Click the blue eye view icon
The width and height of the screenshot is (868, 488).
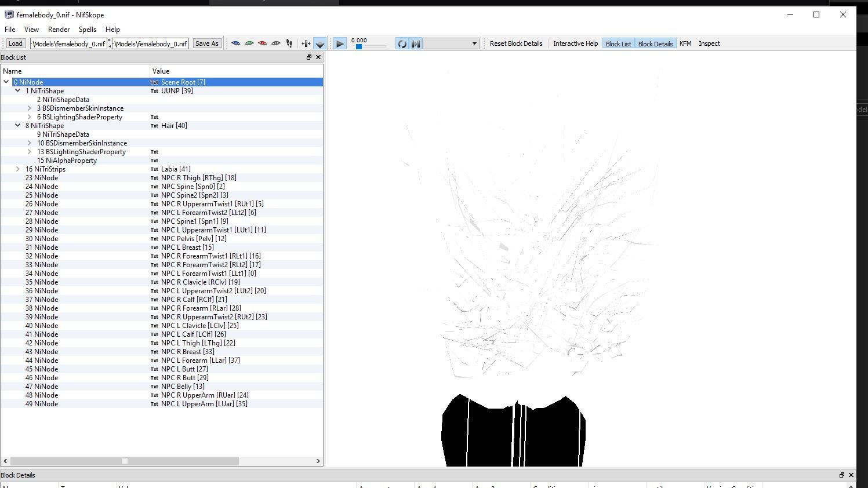point(236,43)
